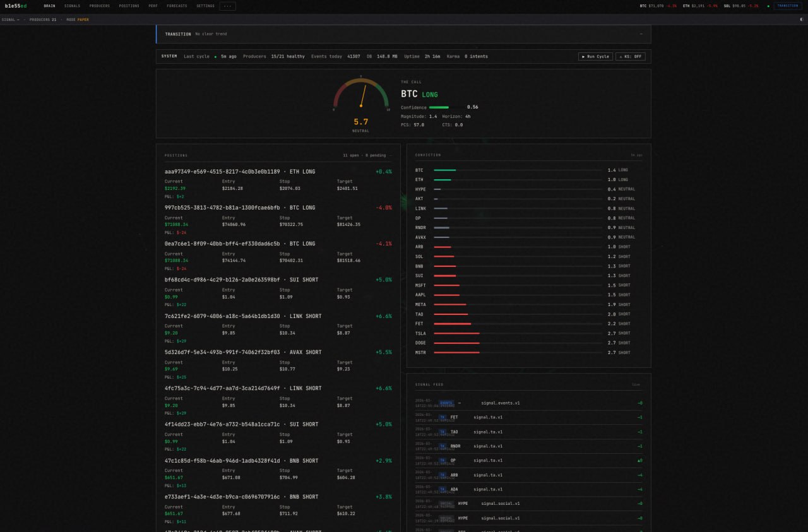
Task: Open the Perf tab
Action: (x=153, y=6)
